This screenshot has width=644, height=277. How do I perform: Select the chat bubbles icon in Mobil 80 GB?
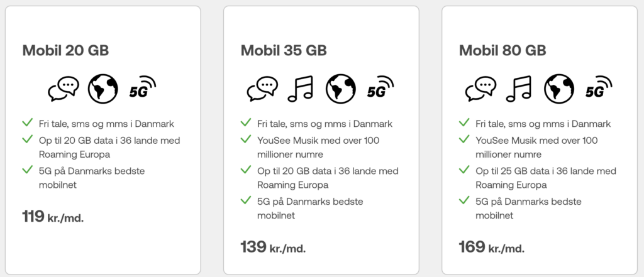click(x=480, y=89)
